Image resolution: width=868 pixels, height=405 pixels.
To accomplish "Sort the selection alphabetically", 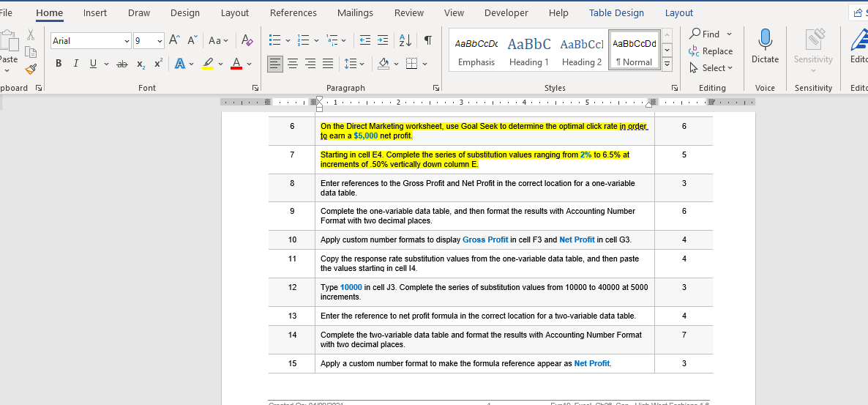I will [x=405, y=40].
